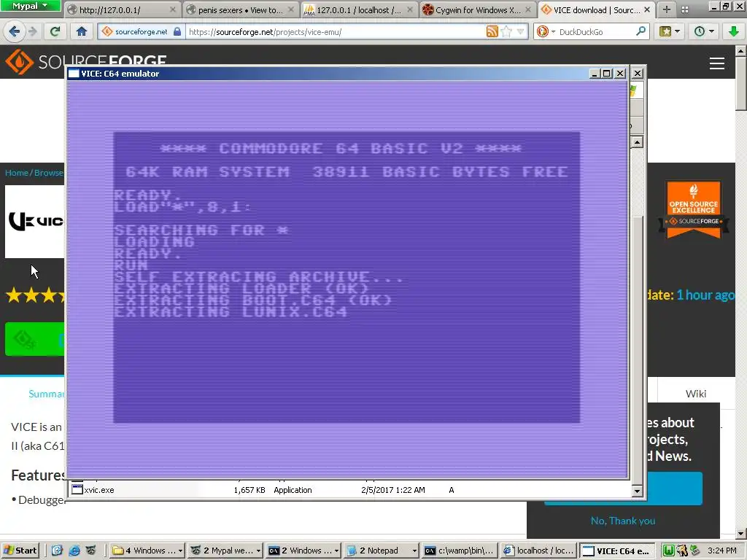Open the '2 Mypal' taskbar group
Image resolution: width=747 pixels, height=560 pixels.
click(225, 551)
